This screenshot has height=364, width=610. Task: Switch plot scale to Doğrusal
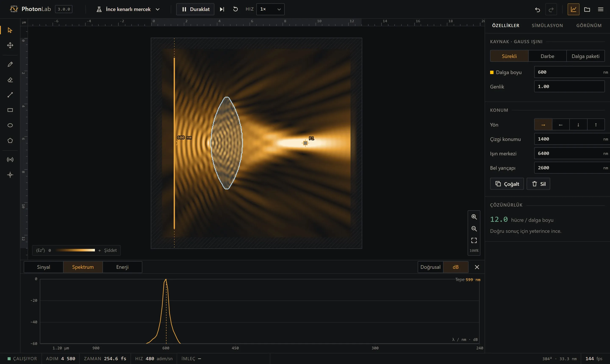430,267
